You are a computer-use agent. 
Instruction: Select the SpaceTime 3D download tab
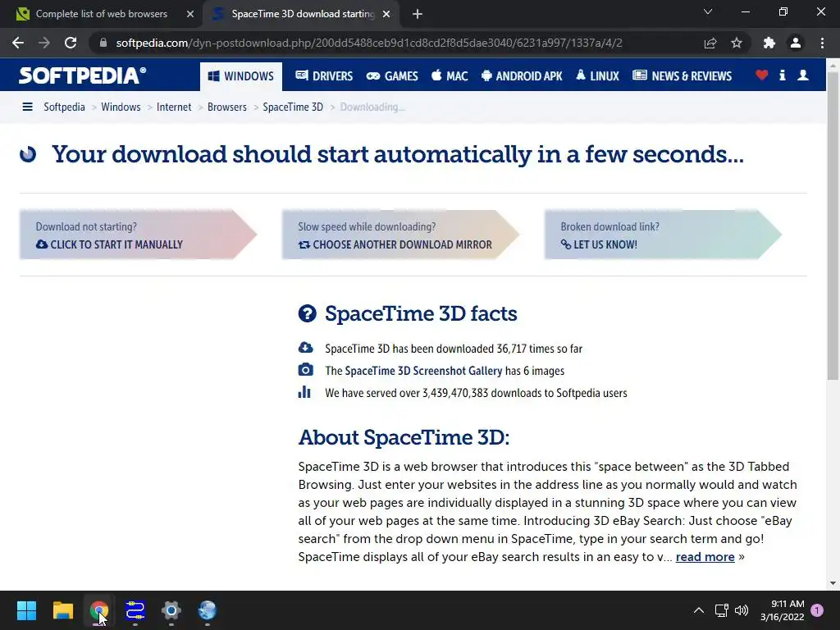[x=303, y=14]
